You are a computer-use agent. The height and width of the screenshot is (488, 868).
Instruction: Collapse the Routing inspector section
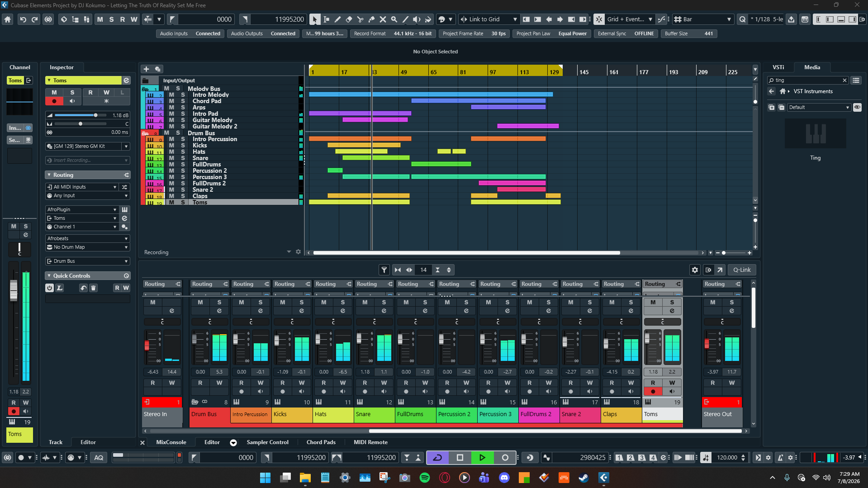click(49, 175)
